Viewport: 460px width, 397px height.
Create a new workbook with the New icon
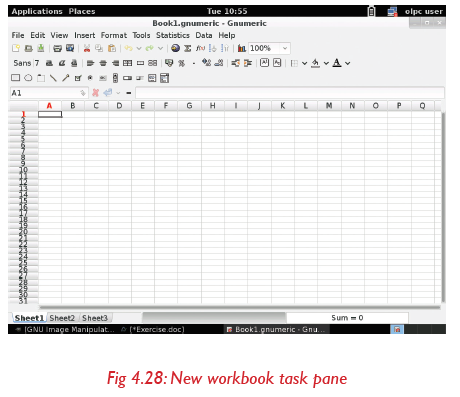(x=16, y=48)
